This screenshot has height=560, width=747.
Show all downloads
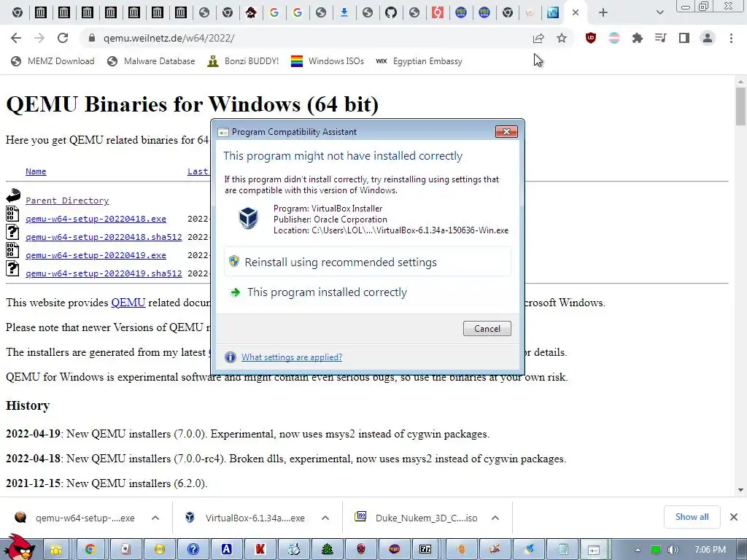692,517
